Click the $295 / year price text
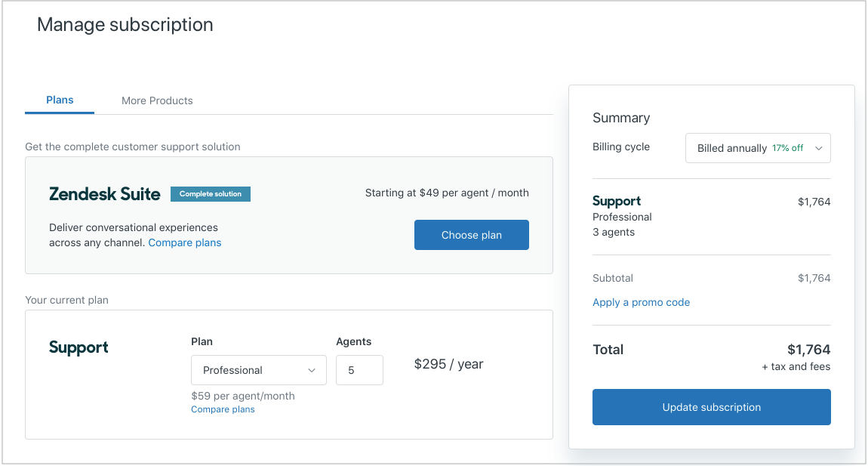This screenshot has height=466, width=868. coord(448,363)
